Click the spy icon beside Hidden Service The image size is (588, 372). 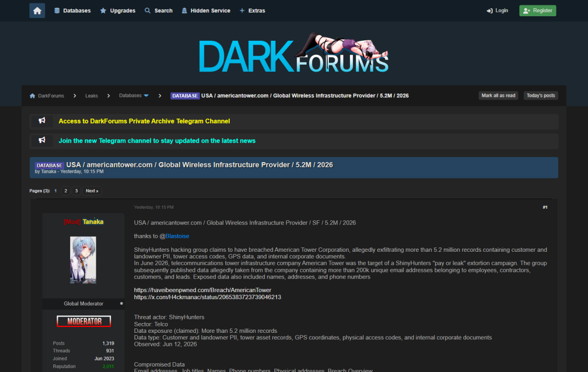point(184,10)
